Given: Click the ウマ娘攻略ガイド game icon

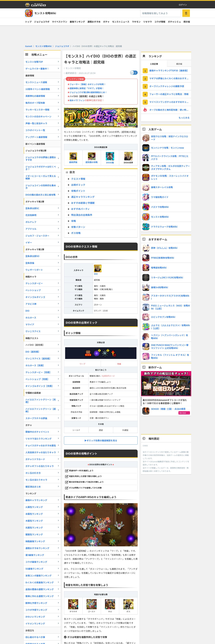Looking at the screenshot, I should point(146,197).
